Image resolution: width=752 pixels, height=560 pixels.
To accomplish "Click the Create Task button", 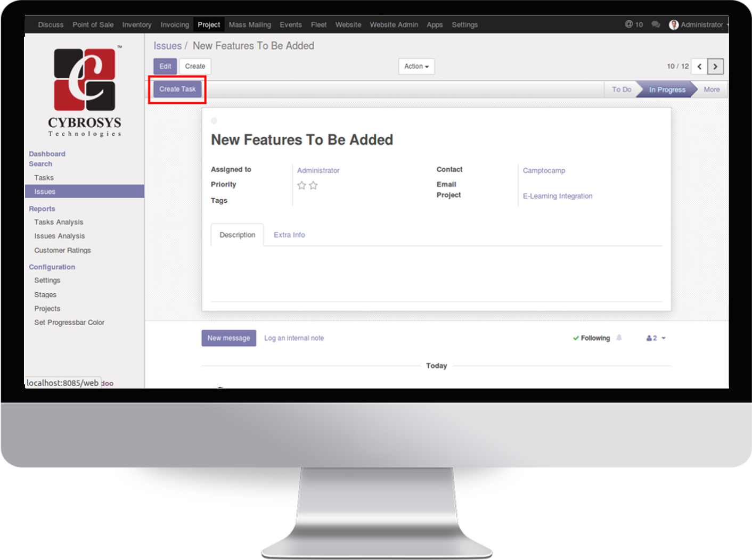I will tap(177, 89).
